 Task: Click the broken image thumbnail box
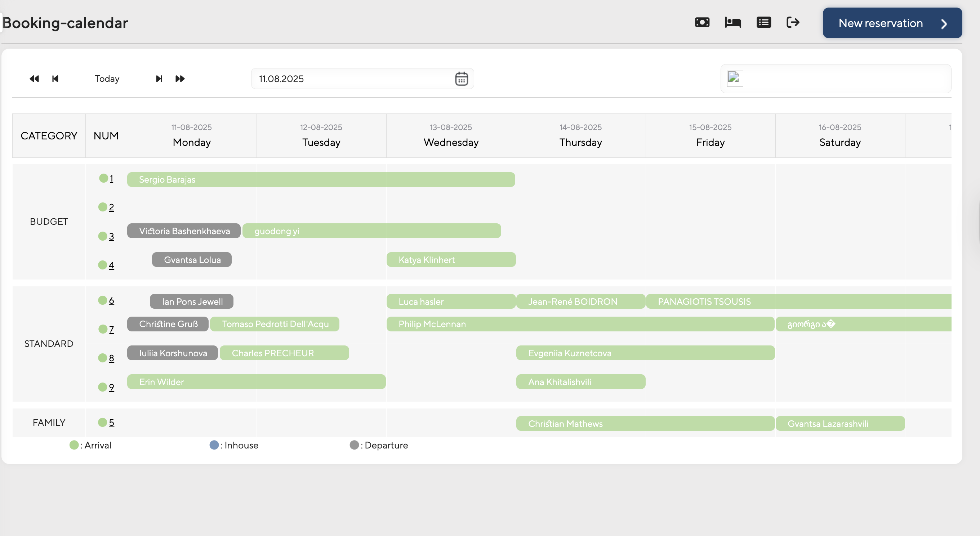[x=735, y=79]
